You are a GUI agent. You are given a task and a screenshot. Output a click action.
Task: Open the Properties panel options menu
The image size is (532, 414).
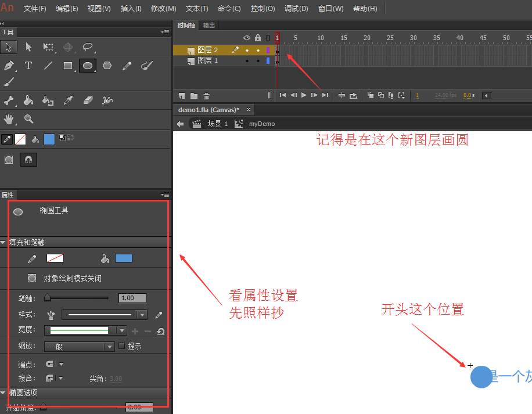click(165, 195)
